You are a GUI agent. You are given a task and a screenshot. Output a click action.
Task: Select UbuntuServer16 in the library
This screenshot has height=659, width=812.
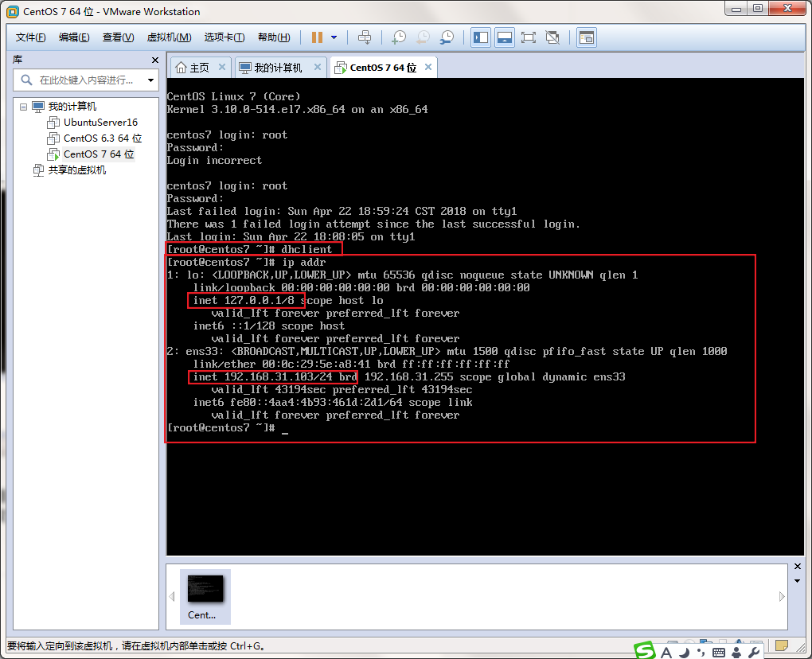click(x=100, y=123)
